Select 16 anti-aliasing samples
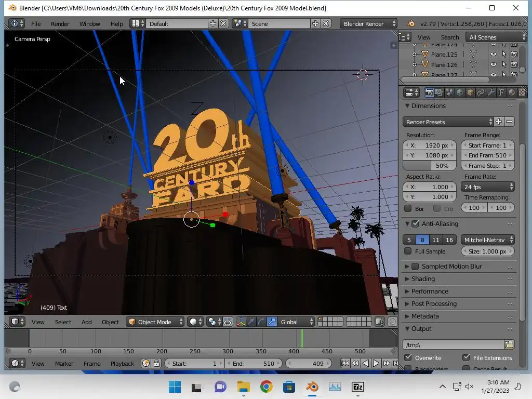The width and height of the screenshot is (532, 399). pyautogui.click(x=449, y=240)
